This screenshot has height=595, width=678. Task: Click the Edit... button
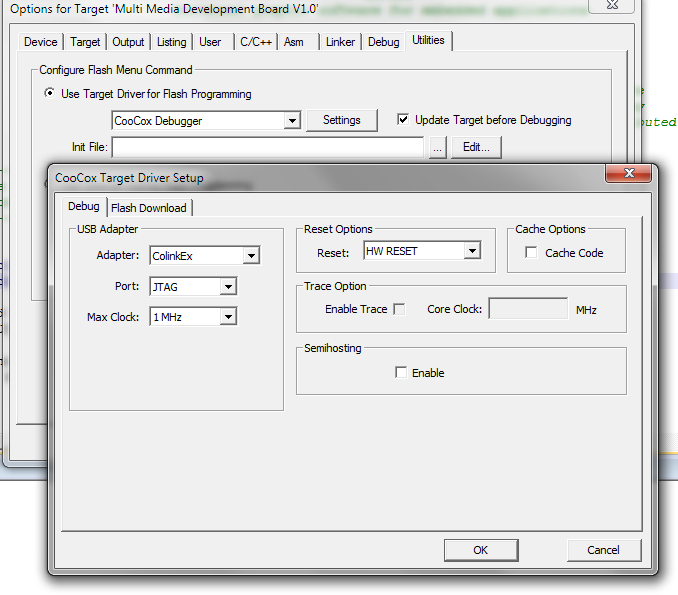[x=476, y=147]
